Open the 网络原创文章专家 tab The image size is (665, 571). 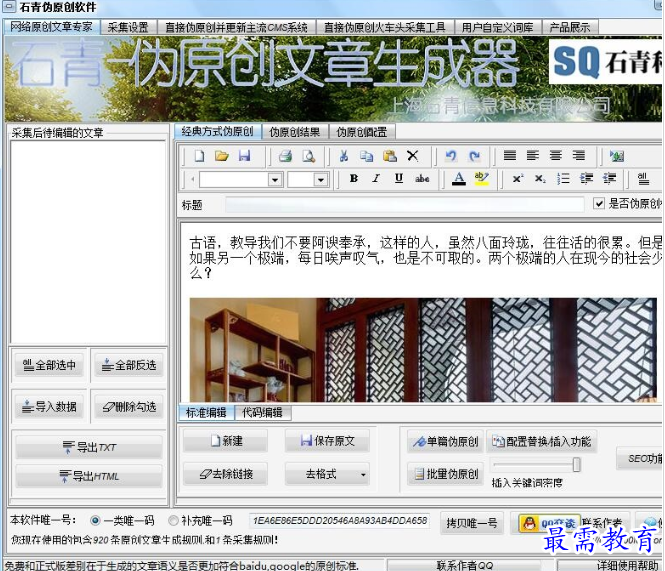pyautogui.click(x=51, y=27)
